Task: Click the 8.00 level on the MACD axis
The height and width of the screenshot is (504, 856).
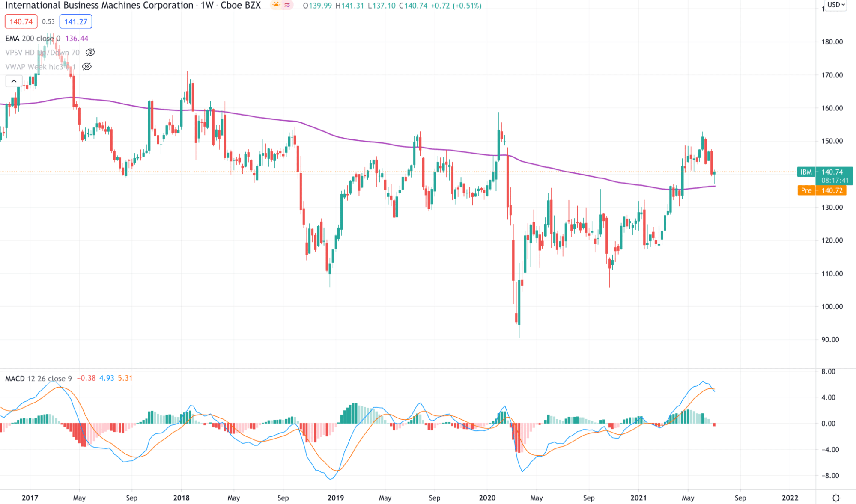Action: click(828, 371)
